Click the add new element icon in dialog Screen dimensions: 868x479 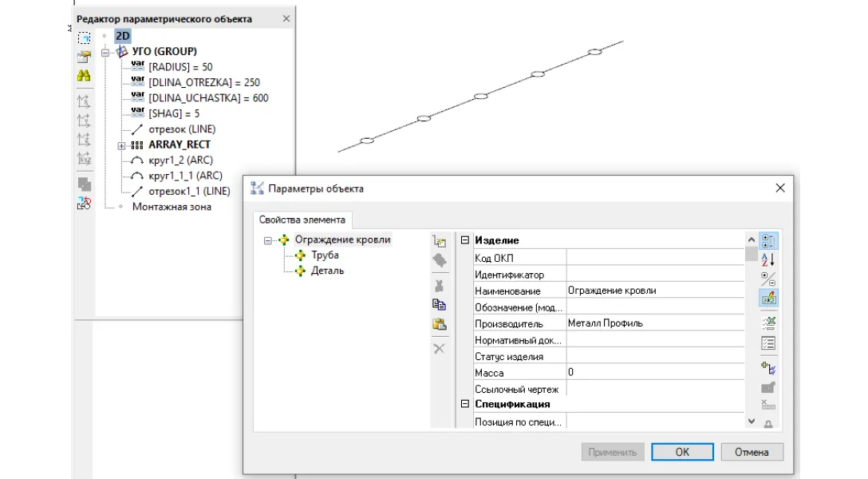click(x=440, y=241)
